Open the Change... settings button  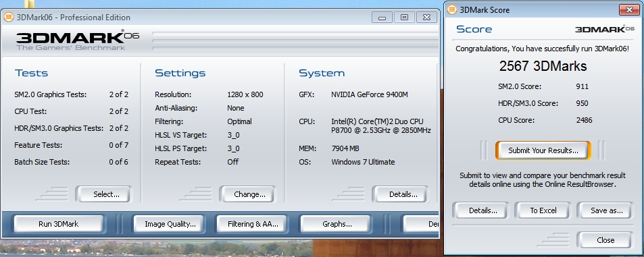click(247, 194)
